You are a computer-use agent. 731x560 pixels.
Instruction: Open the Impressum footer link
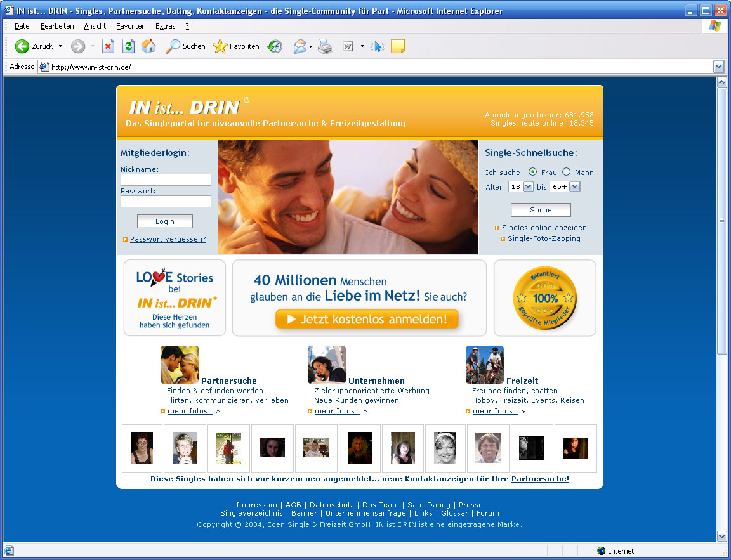click(x=256, y=505)
